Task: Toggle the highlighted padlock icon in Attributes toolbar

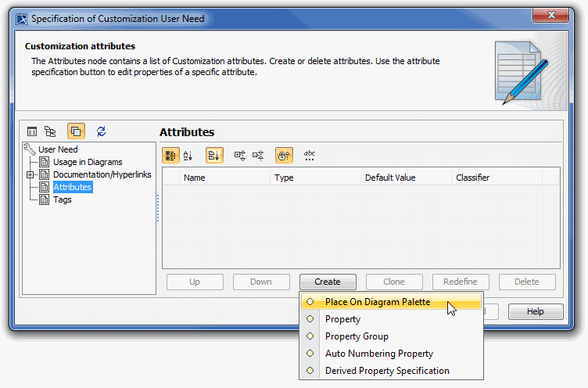Action: pos(285,156)
